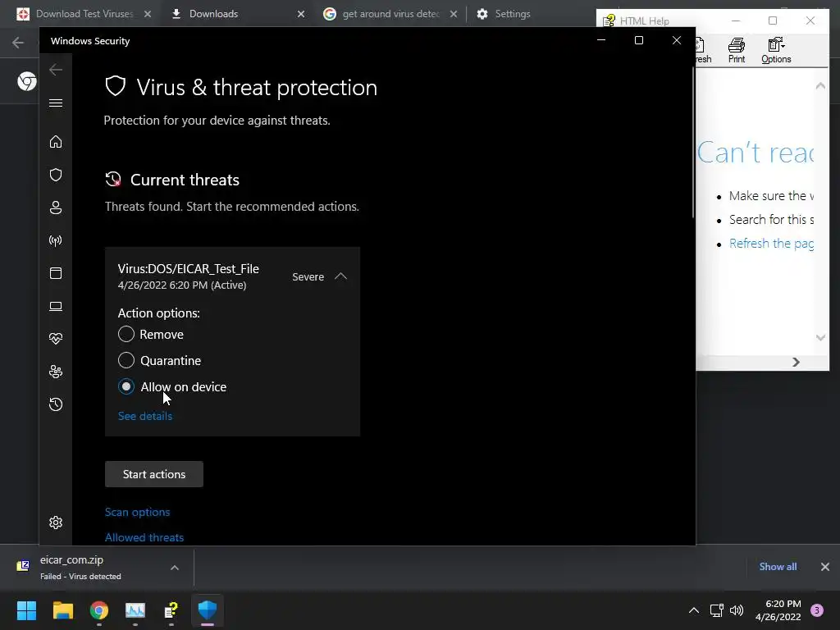Open clock and date in taskbar
Image resolution: width=840 pixels, height=630 pixels.
[778, 610]
